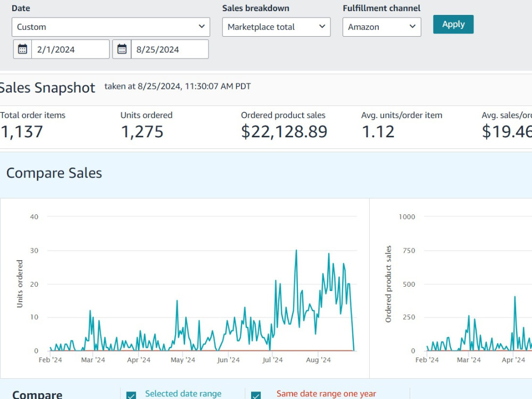532x399 pixels.
Task: Select the Selected date range legend label
Action: (x=183, y=394)
